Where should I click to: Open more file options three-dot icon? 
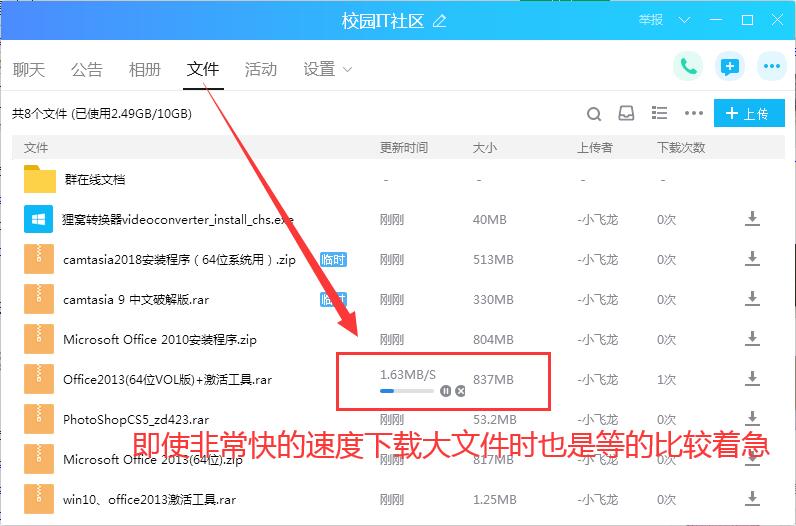[x=693, y=113]
